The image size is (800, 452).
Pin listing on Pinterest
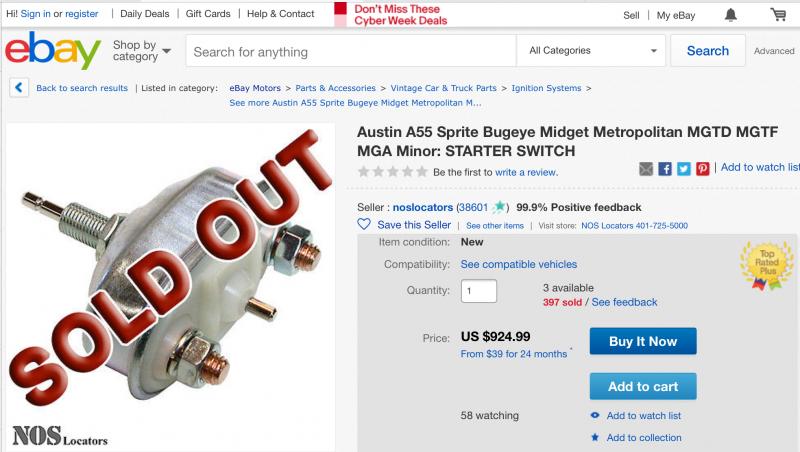[x=703, y=169]
